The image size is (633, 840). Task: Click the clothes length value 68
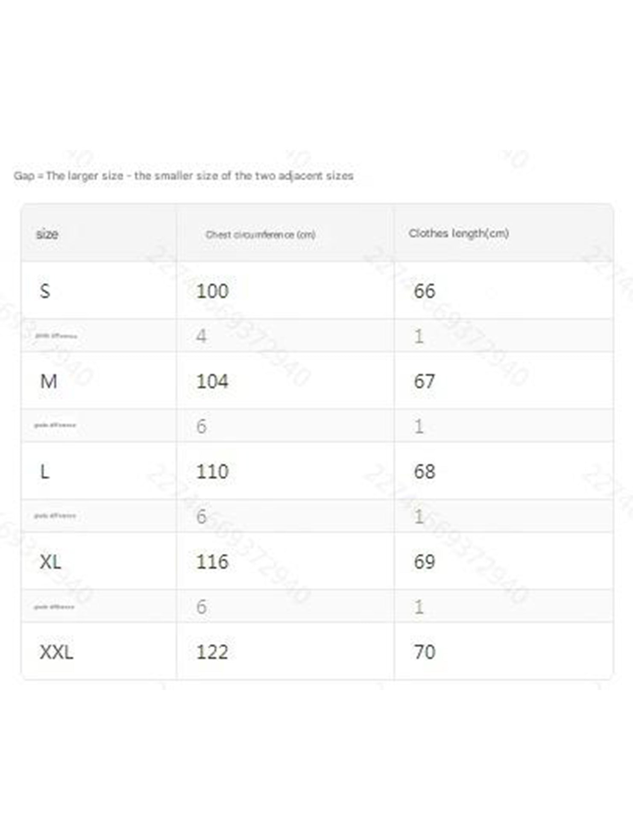[425, 472]
